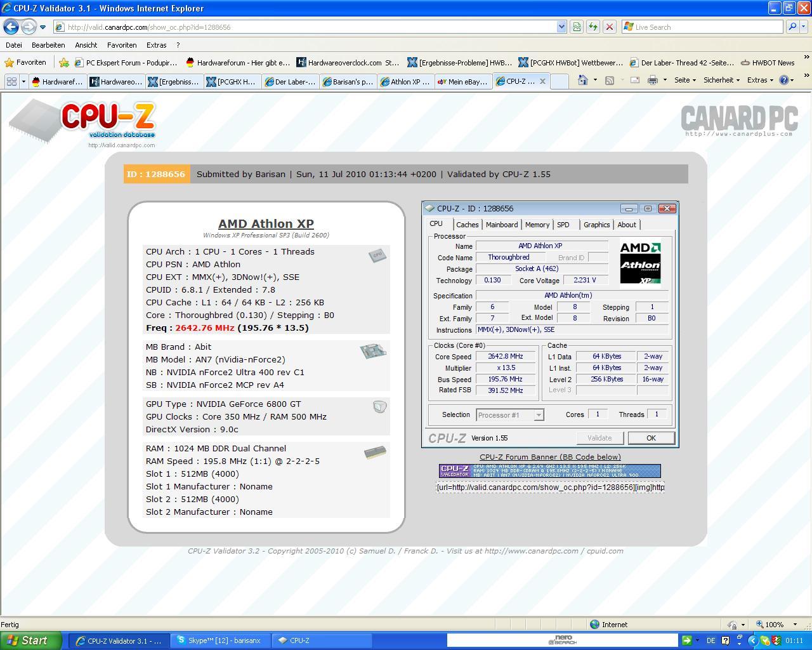Click the Nero Search go arrow

[686, 640]
